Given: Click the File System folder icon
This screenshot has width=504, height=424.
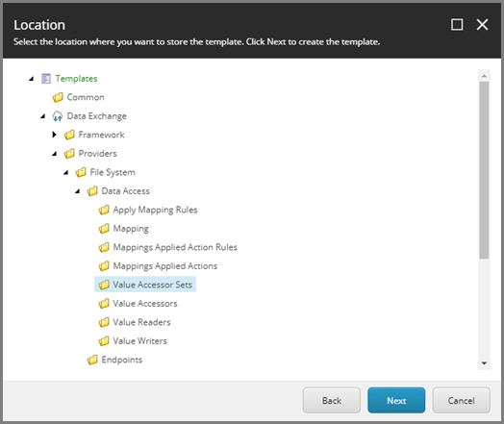Looking at the screenshot, I should click(81, 172).
